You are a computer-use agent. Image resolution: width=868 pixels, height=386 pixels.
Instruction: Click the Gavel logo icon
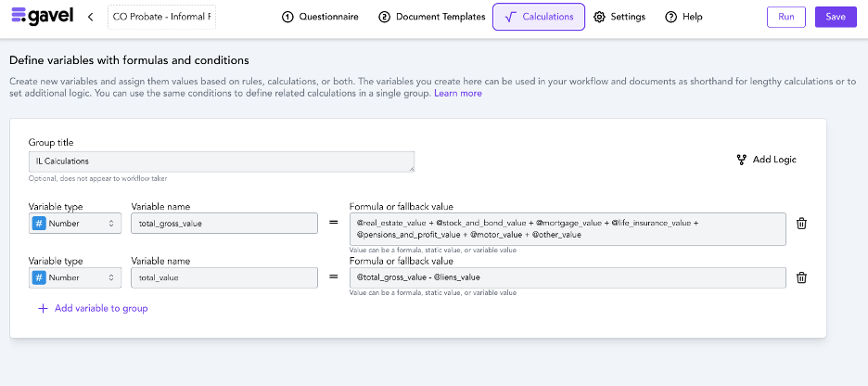pyautogui.click(x=17, y=17)
